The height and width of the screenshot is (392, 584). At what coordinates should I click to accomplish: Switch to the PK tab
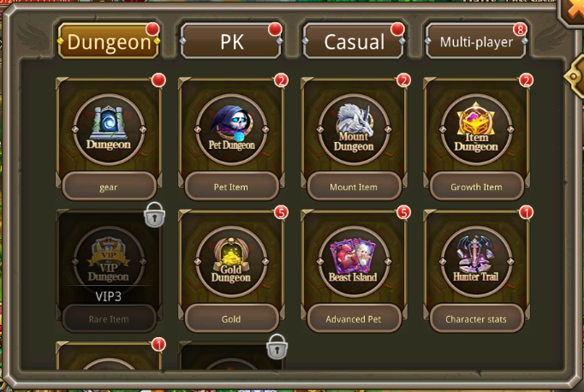[231, 41]
